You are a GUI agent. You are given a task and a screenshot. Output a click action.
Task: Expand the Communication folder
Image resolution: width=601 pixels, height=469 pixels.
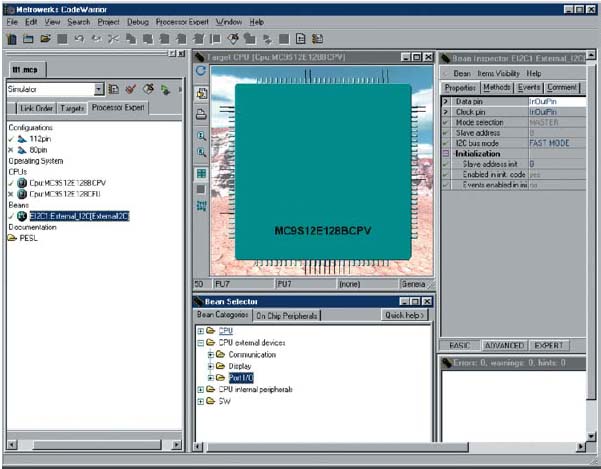tap(210, 354)
